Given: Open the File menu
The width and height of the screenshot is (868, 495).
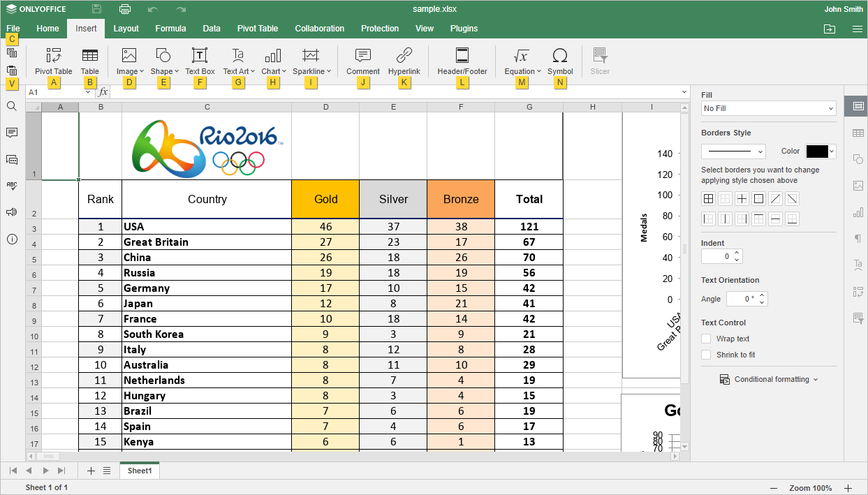Looking at the screenshot, I should (13, 29).
